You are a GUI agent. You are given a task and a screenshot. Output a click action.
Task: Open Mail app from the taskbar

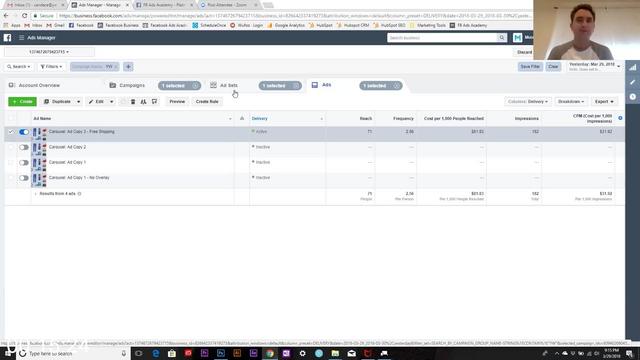pyautogui.click(x=351, y=353)
